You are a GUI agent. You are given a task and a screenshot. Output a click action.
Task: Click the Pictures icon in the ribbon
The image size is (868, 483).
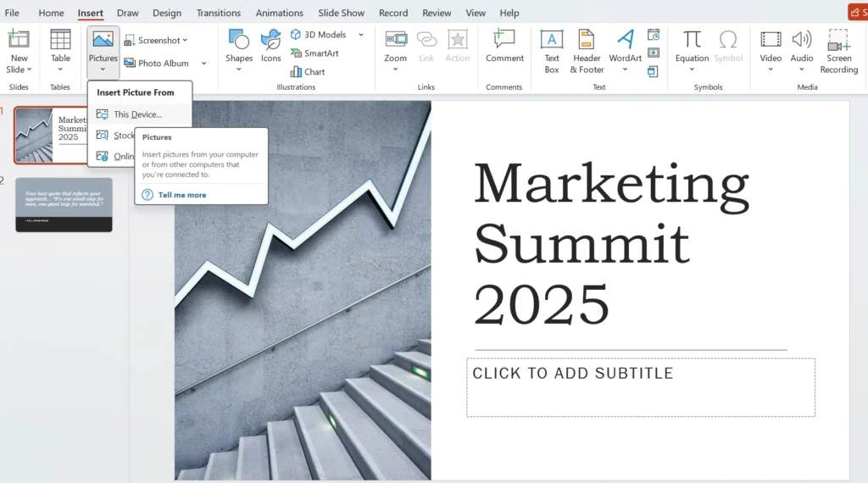pyautogui.click(x=103, y=39)
